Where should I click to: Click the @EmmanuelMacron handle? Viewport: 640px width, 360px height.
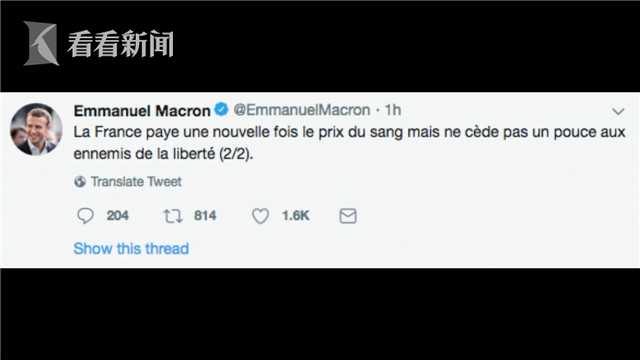click(302, 110)
